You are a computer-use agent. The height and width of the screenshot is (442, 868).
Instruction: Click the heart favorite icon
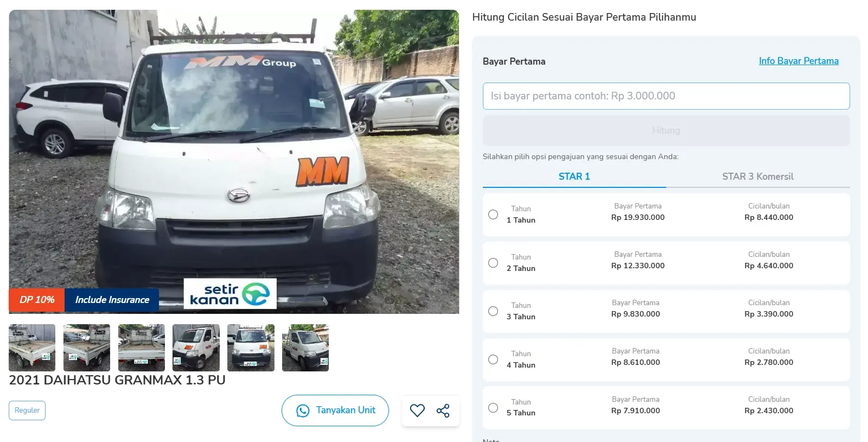tap(417, 411)
